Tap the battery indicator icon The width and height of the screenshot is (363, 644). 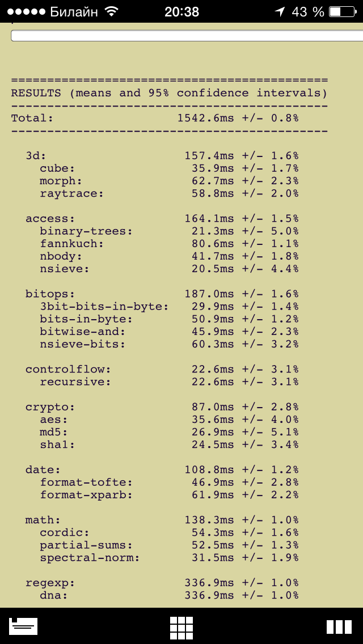pos(340,11)
